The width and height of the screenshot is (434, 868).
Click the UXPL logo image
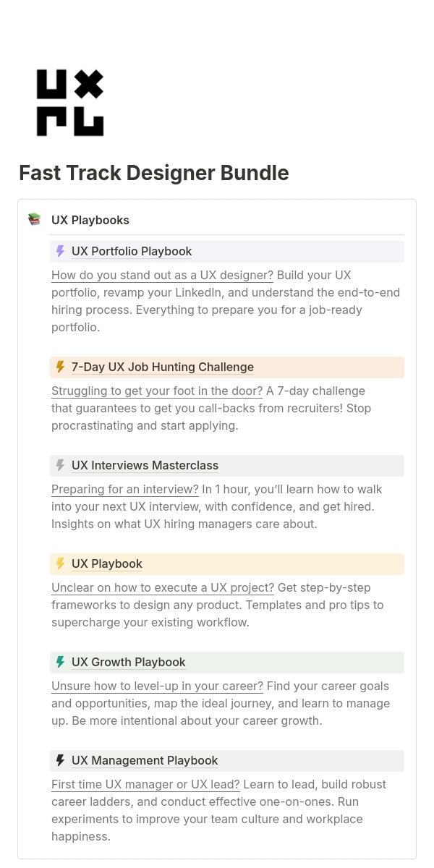click(x=70, y=103)
